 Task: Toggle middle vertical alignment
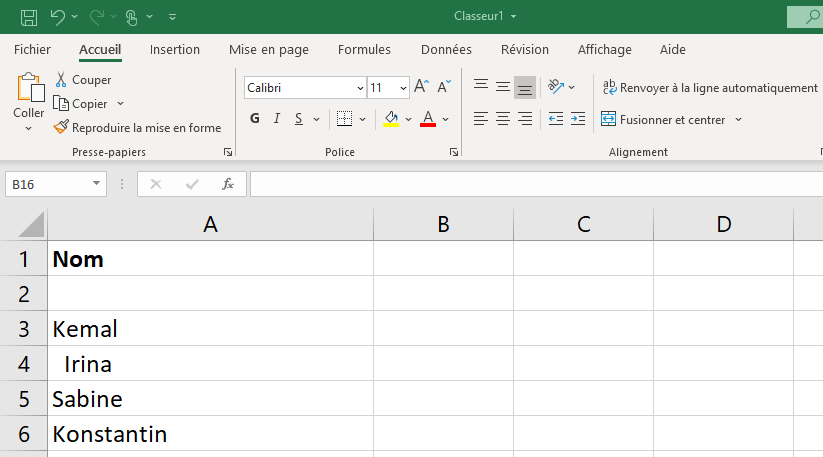pos(503,87)
